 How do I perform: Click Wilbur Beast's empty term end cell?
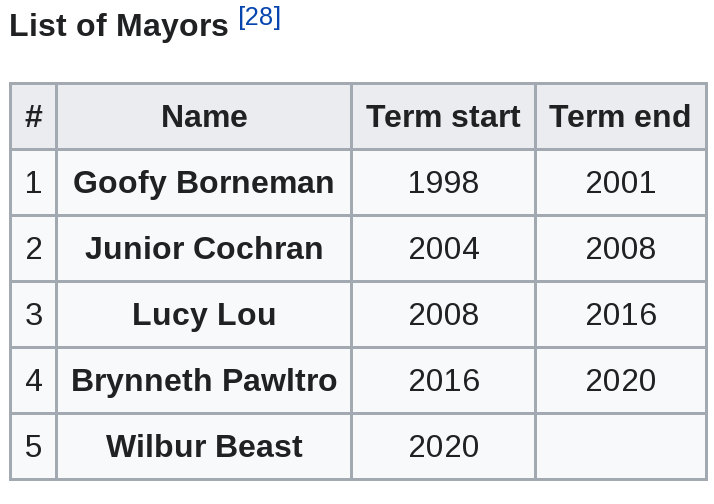tap(620, 446)
